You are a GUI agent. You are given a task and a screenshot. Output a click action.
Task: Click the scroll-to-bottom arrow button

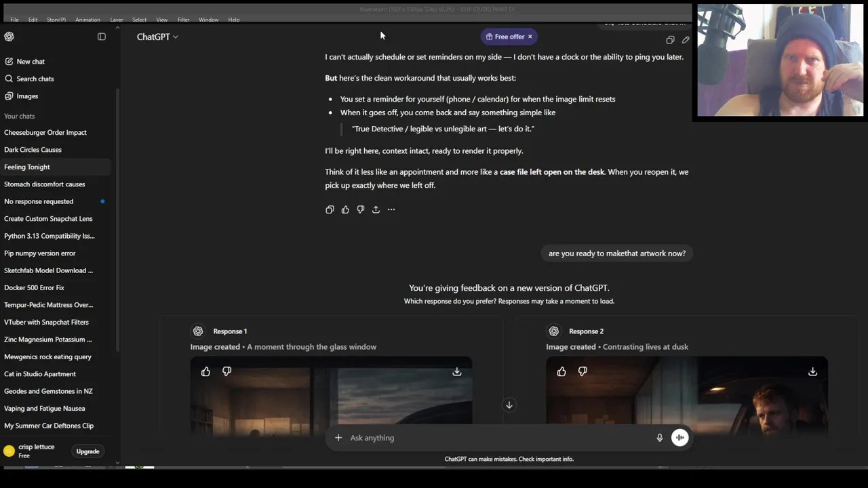pos(509,405)
